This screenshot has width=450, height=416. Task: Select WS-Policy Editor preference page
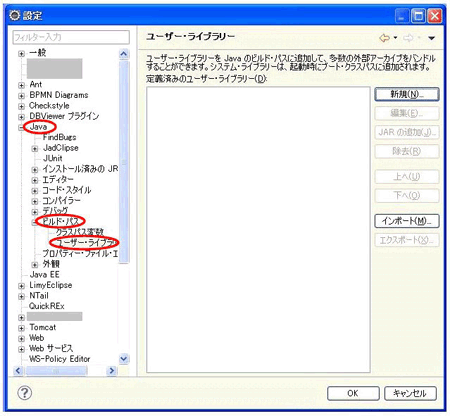(x=60, y=359)
